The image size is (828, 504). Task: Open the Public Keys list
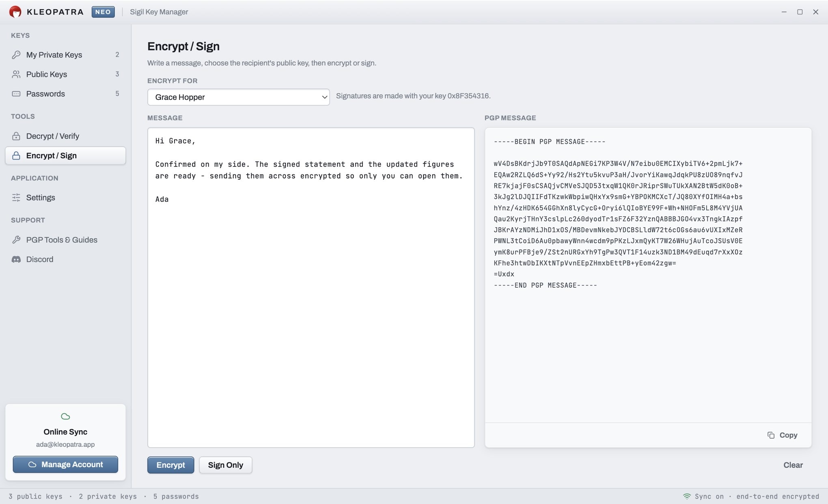click(x=65, y=74)
